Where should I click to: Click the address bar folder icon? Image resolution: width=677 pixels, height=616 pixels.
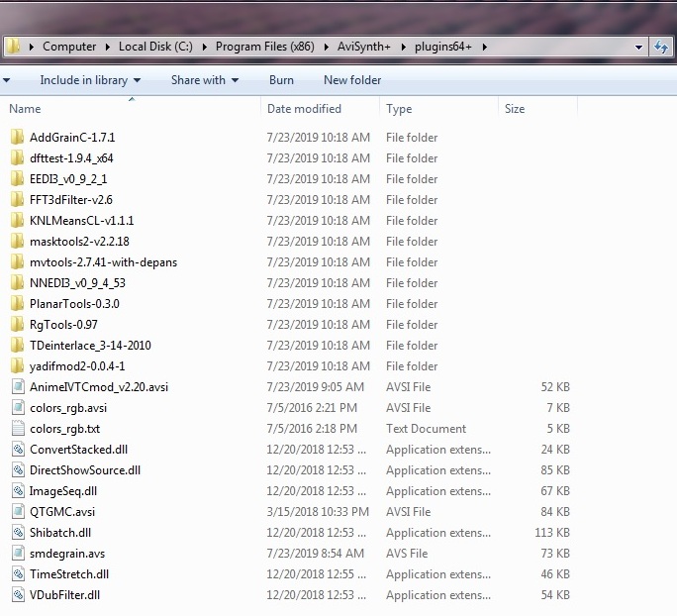pos(14,46)
